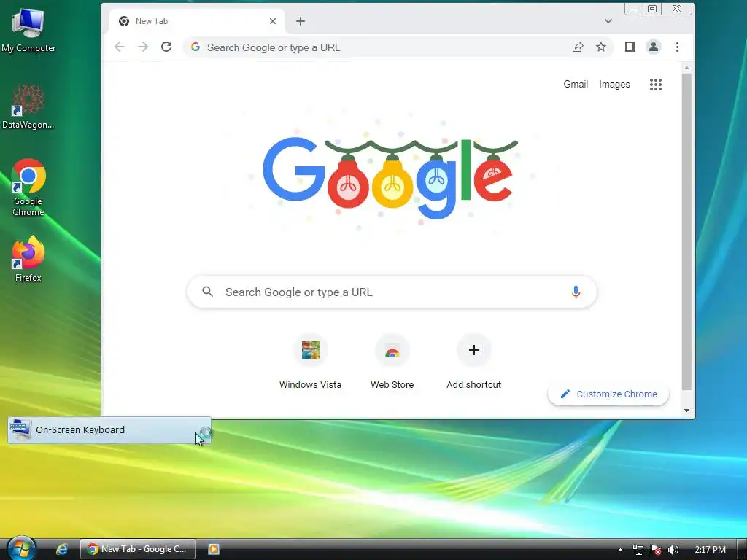The width and height of the screenshot is (747, 560).
Task: Switch to New Tab - Google Chrome taskbar button
Action: 138,549
